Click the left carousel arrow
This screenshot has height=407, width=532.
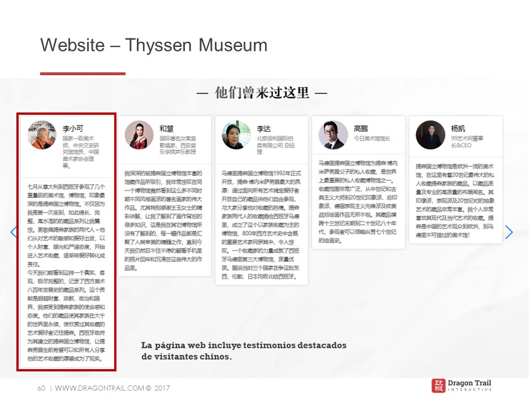tap(14, 232)
